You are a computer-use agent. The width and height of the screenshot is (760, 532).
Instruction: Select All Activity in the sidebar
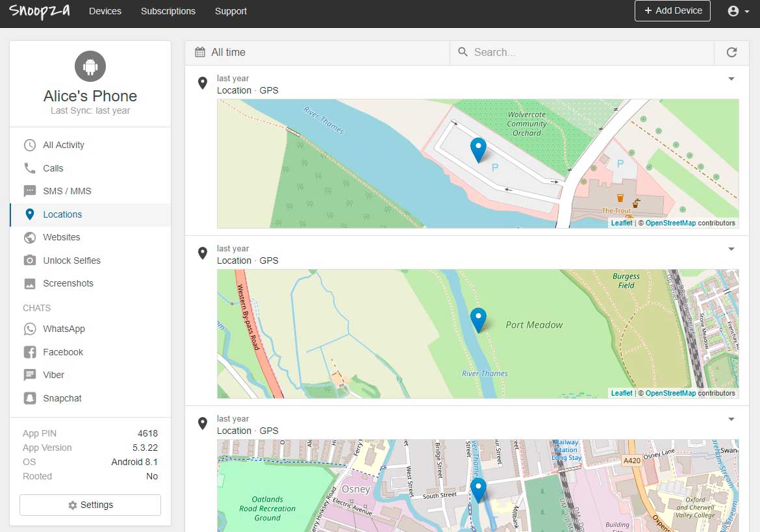coord(90,145)
